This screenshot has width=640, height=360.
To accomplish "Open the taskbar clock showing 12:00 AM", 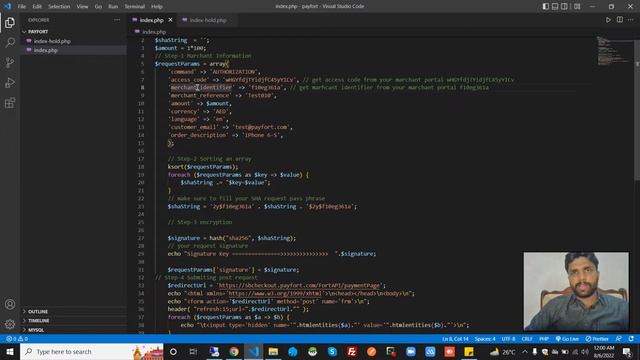I will [x=604, y=351].
